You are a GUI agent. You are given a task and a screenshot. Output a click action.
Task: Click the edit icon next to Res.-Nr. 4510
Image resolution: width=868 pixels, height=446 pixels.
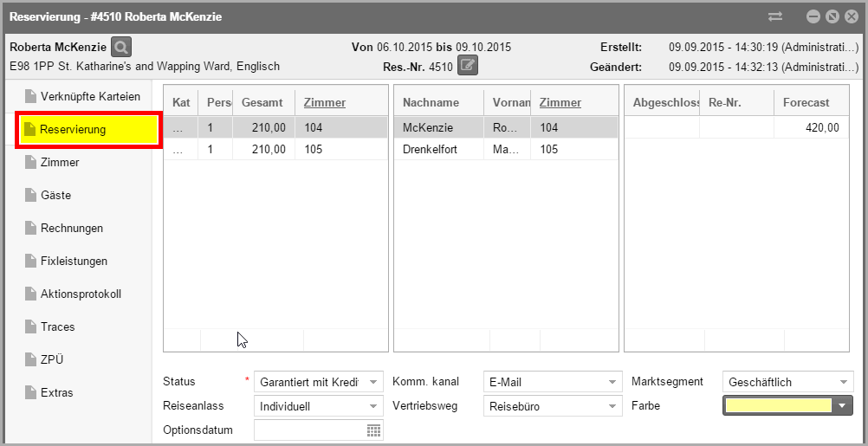coord(468,65)
